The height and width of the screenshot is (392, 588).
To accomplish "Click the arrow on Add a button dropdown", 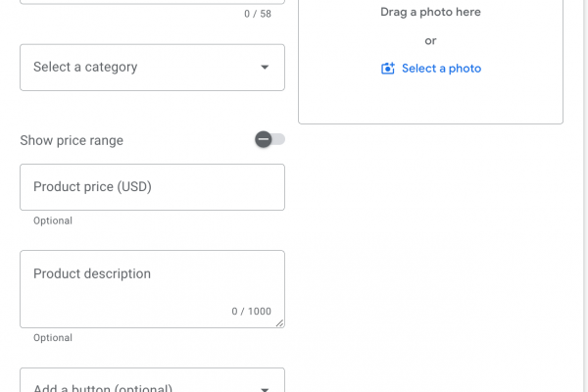I will point(265,388).
